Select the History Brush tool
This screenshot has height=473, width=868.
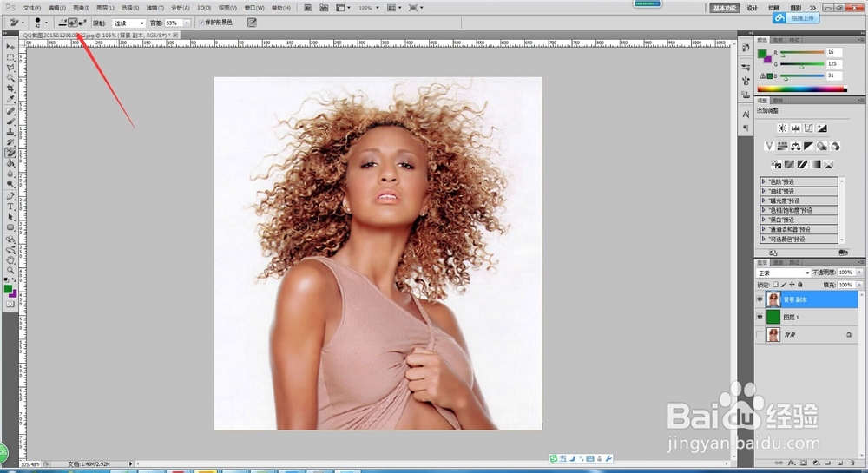coord(10,142)
